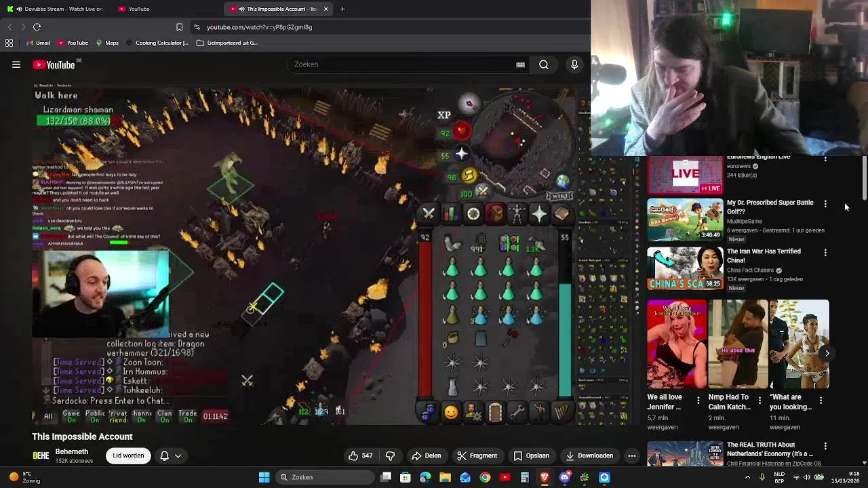
Task: Open options for What are you looking short
Action: click(x=821, y=400)
